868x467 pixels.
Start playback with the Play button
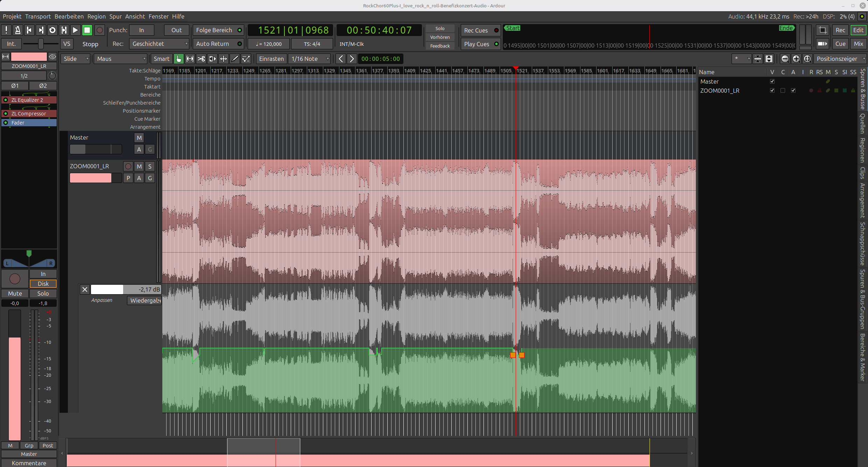tap(75, 30)
